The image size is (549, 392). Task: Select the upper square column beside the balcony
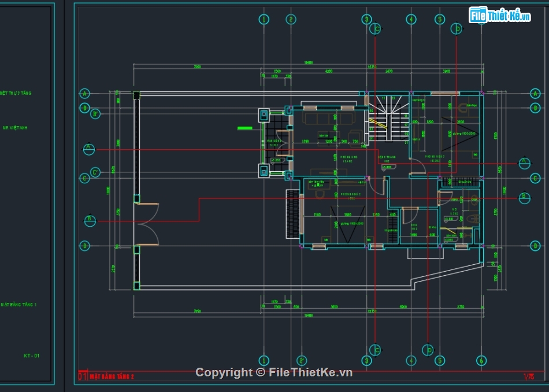click(264, 114)
